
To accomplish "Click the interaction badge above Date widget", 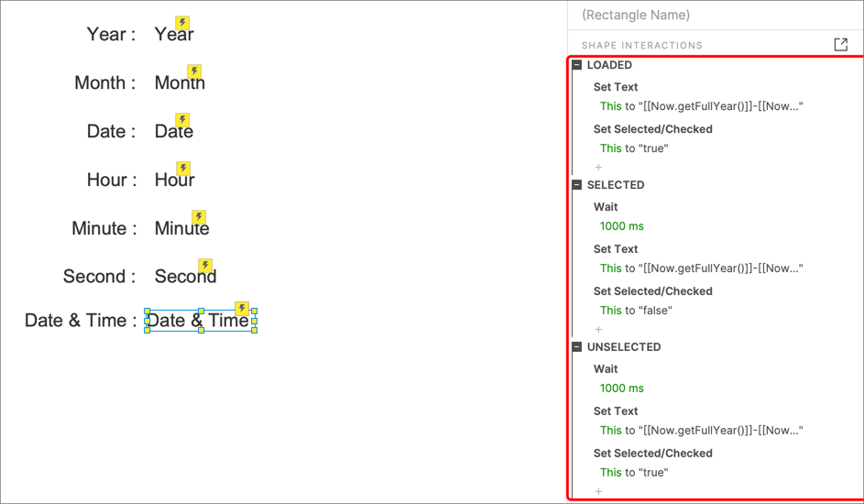I will tap(182, 119).
